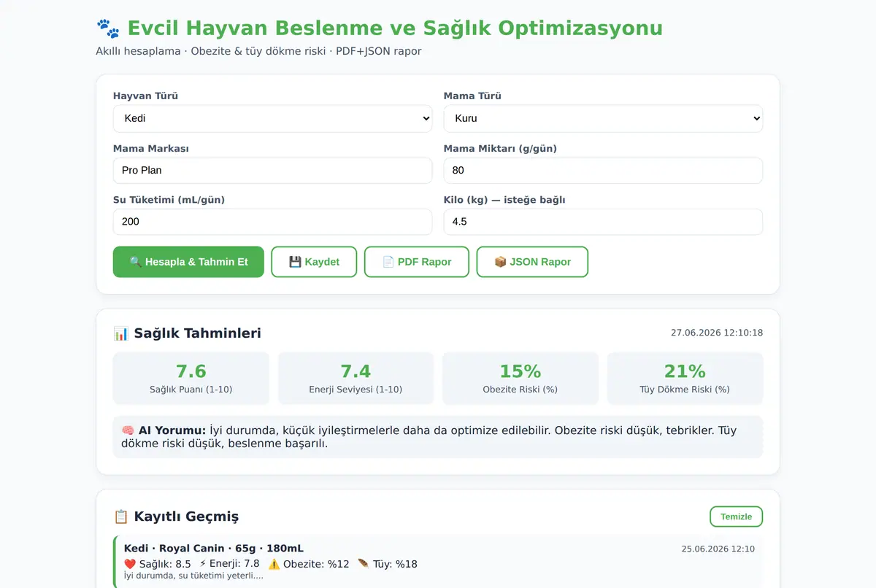
Task: Click the AI Yorumu comment text
Action: point(438,437)
